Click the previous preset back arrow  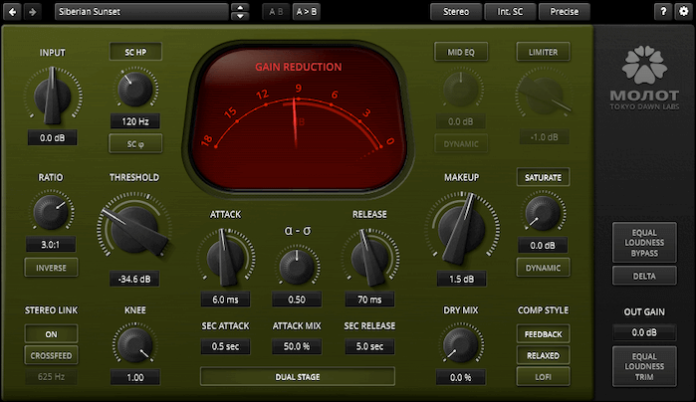click(x=12, y=12)
